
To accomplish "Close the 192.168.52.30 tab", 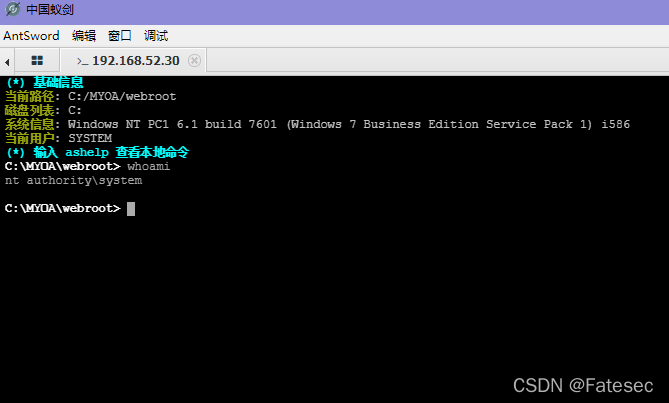I will click(194, 61).
